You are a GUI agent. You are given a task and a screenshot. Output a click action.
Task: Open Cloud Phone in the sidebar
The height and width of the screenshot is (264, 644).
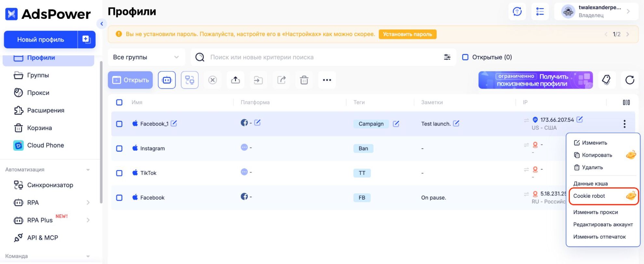(x=46, y=145)
